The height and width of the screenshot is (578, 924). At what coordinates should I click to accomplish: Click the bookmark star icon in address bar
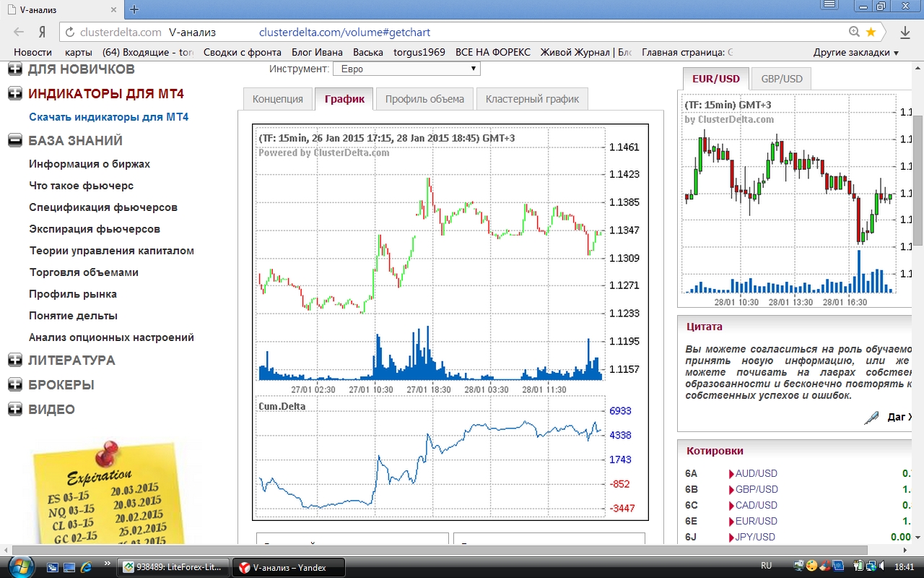tap(871, 32)
